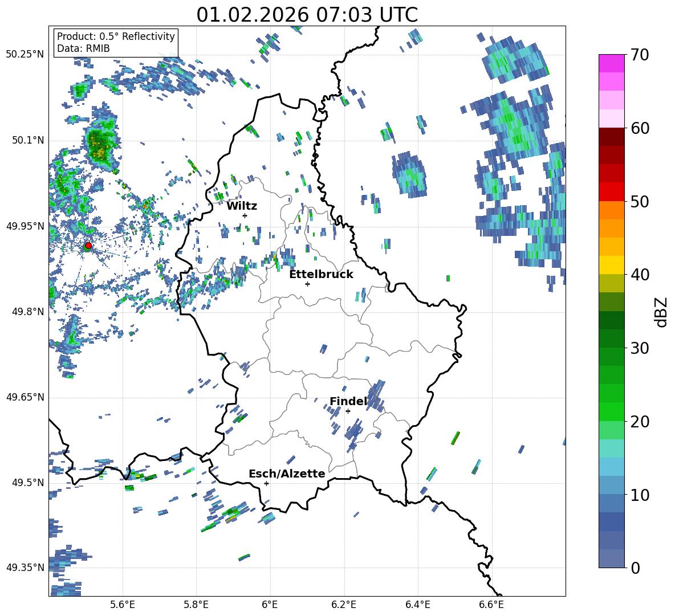Click the Findel city label
Screen dimensions: 675x616
tap(349, 401)
